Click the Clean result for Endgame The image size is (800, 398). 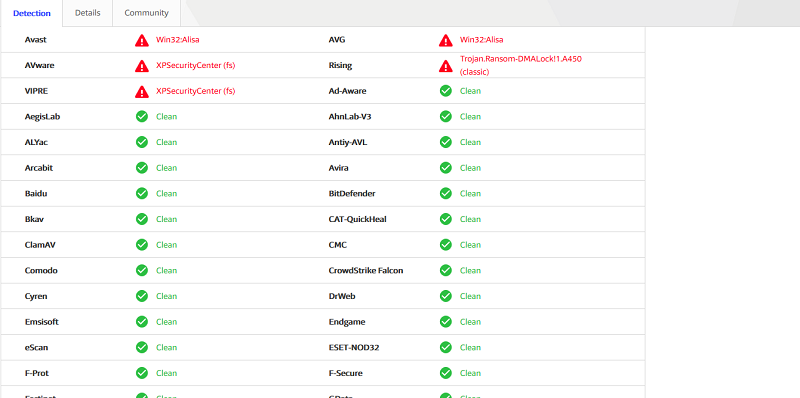pos(470,321)
